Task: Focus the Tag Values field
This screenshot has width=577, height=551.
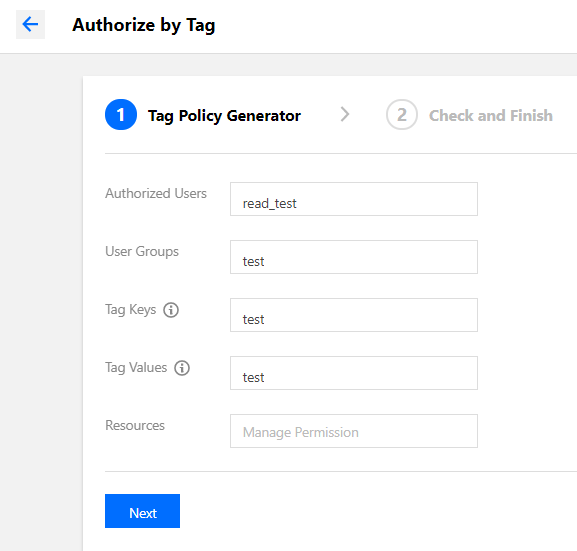Action: (x=354, y=373)
